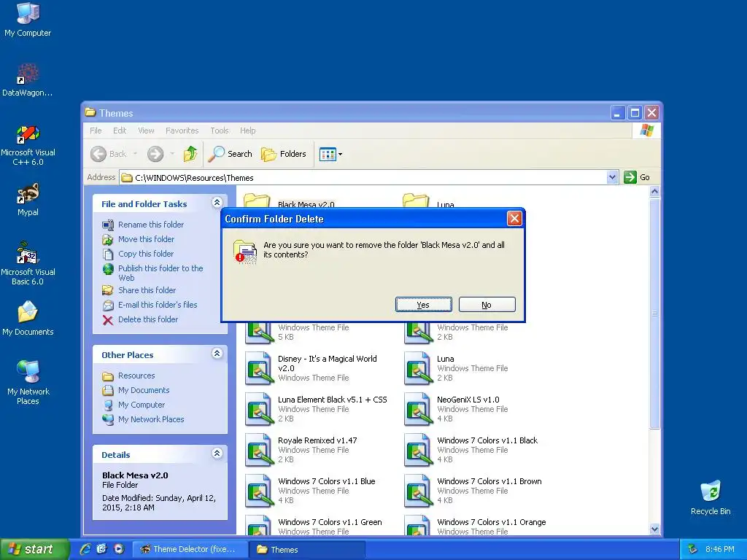
Task: Click the Go button next to address
Action: pyautogui.click(x=637, y=177)
